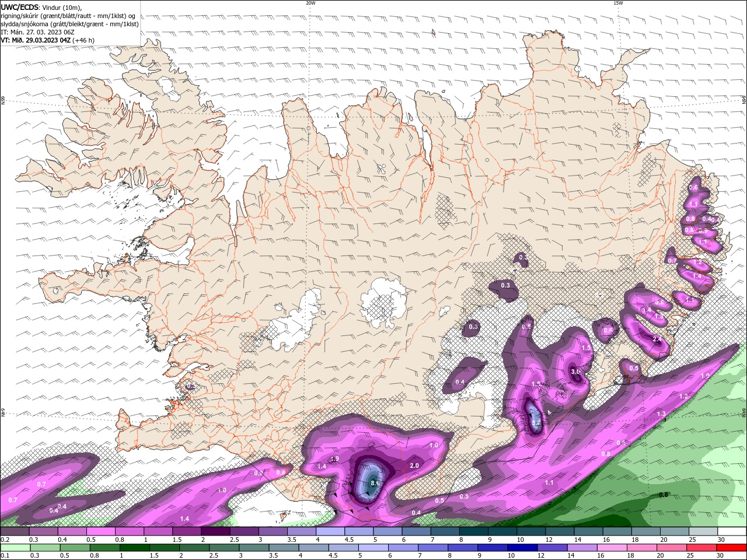Click the 20W longitude label

pyautogui.click(x=310, y=3)
